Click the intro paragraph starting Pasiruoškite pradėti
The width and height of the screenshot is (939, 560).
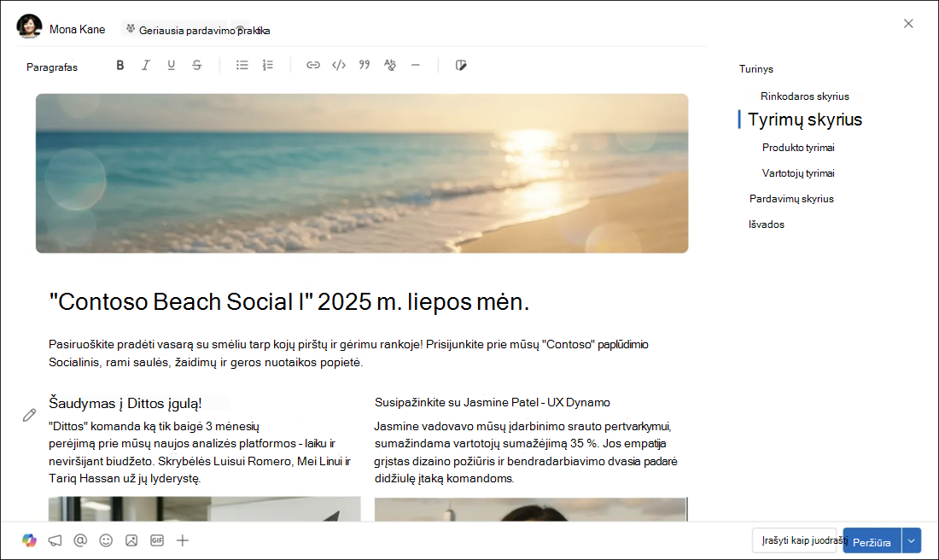pos(348,353)
